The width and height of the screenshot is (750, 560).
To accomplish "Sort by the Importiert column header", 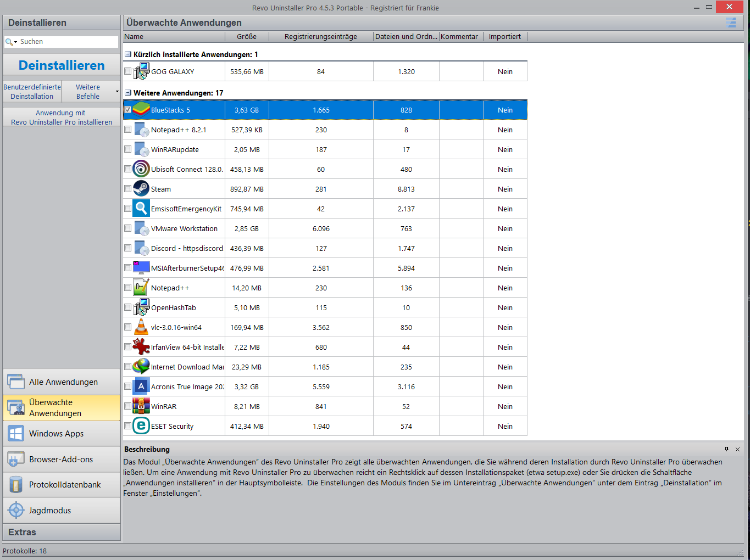I will coord(505,37).
